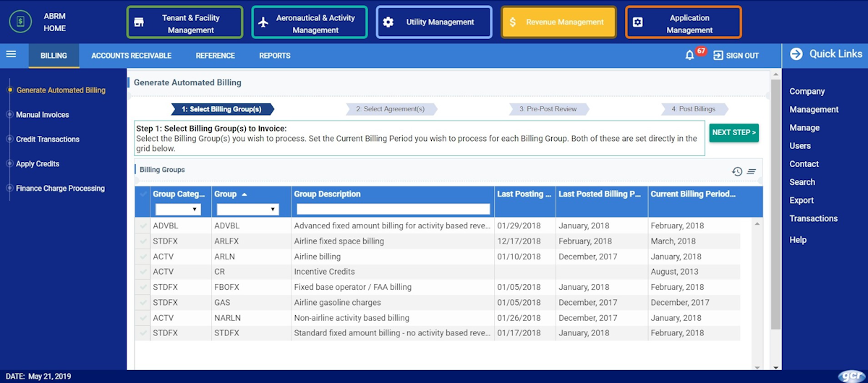Screen dimensions: 868x383
Task: Click the notification bell icon
Action: click(689, 56)
